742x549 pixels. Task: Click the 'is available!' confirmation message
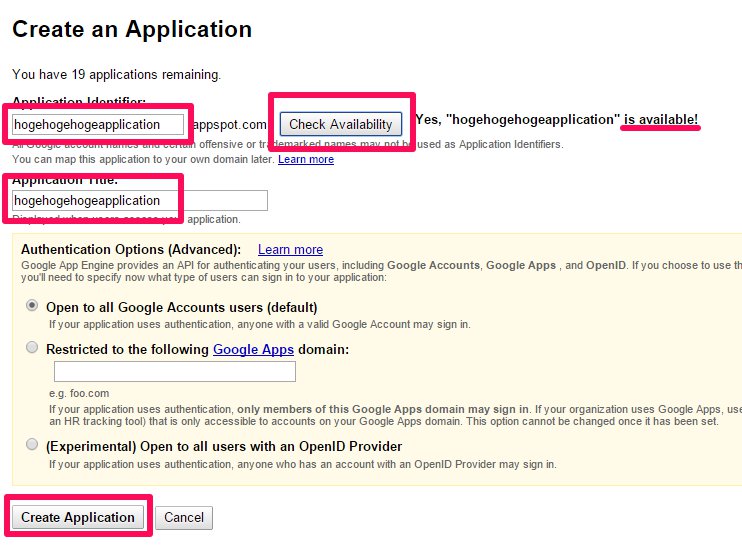(x=661, y=119)
